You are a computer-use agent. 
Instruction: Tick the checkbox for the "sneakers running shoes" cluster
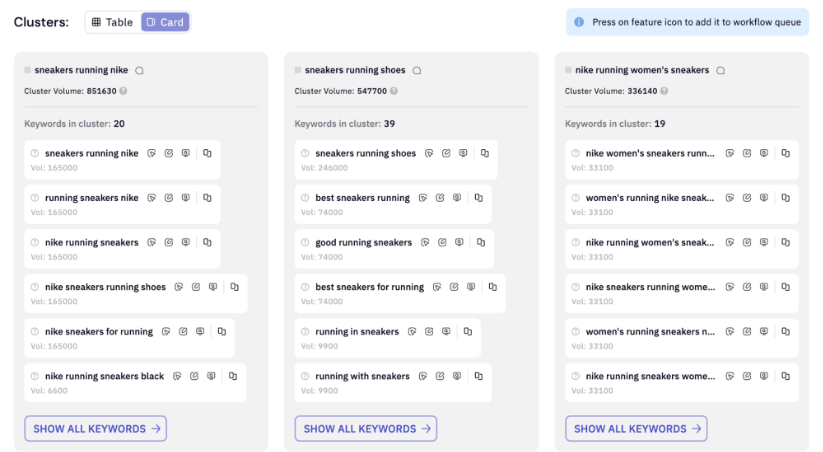[x=298, y=70]
